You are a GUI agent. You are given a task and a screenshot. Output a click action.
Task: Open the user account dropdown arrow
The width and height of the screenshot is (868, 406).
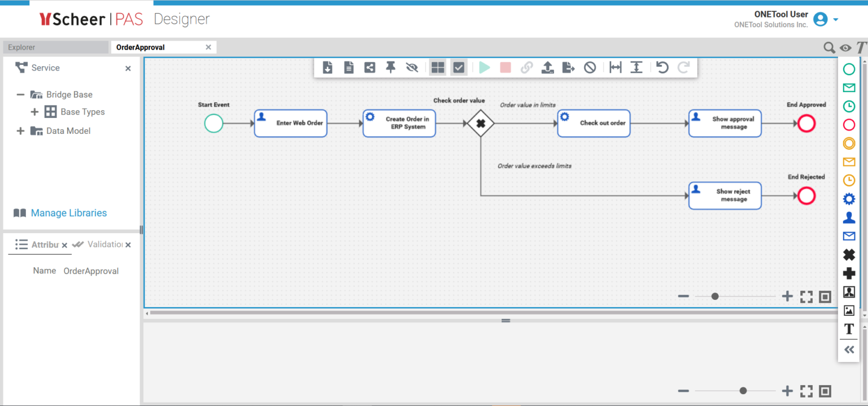click(x=836, y=20)
